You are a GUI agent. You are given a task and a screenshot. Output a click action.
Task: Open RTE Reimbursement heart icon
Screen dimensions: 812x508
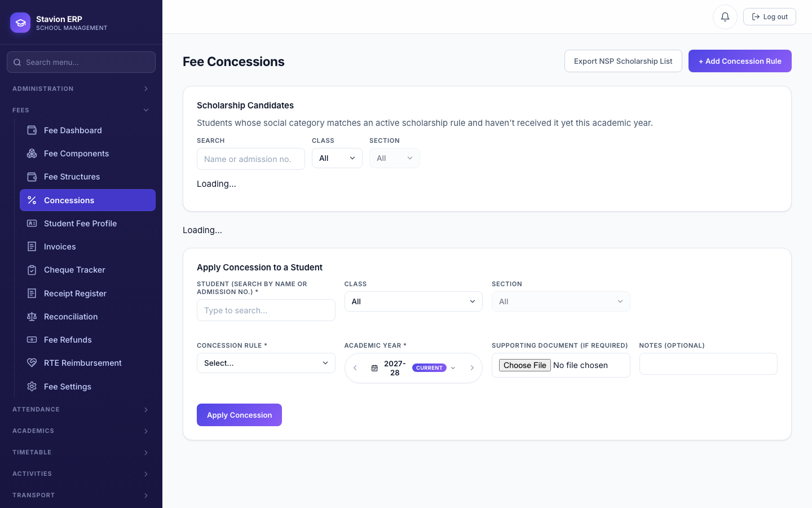pyautogui.click(x=32, y=363)
